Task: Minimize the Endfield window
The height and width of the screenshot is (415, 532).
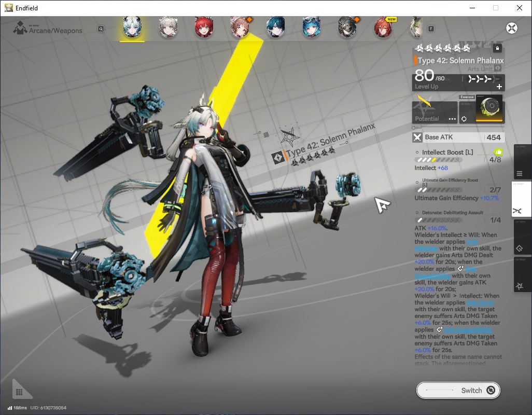Action: point(472,8)
